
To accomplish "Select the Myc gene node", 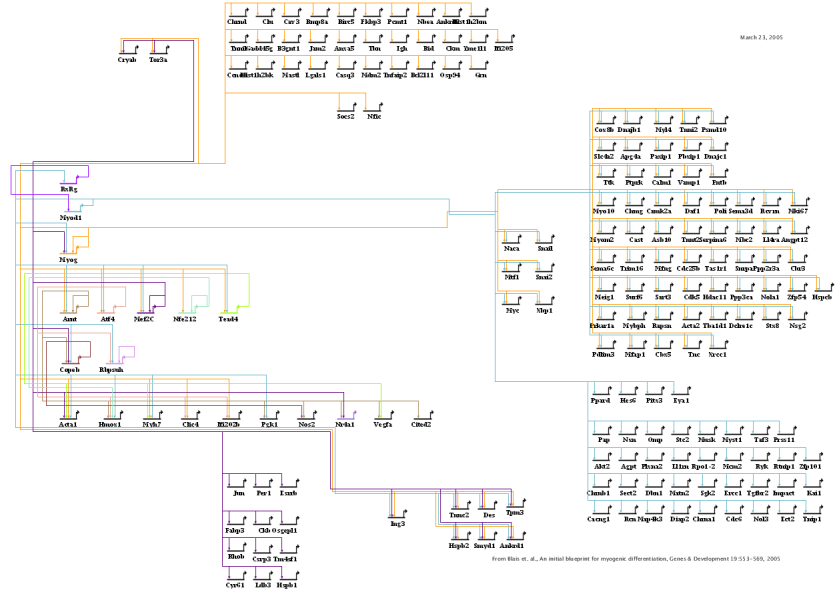I will [513, 311].
